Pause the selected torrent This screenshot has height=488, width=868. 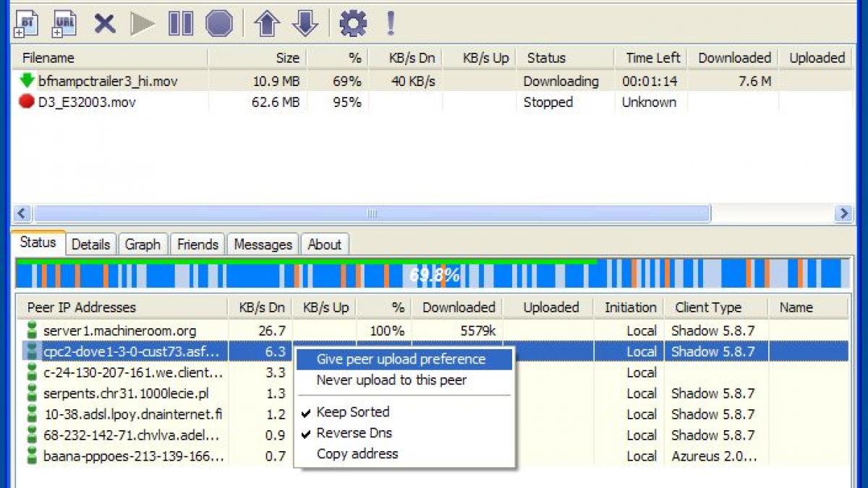click(x=180, y=22)
